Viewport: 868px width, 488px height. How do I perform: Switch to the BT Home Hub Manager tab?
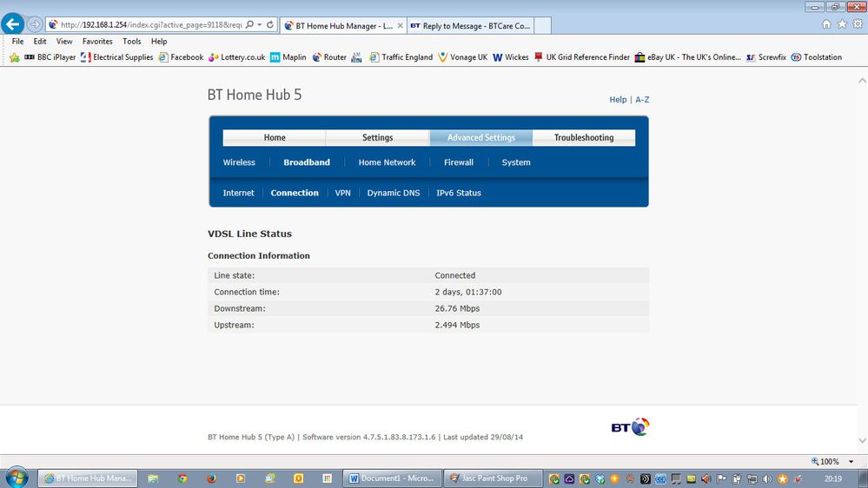343,26
